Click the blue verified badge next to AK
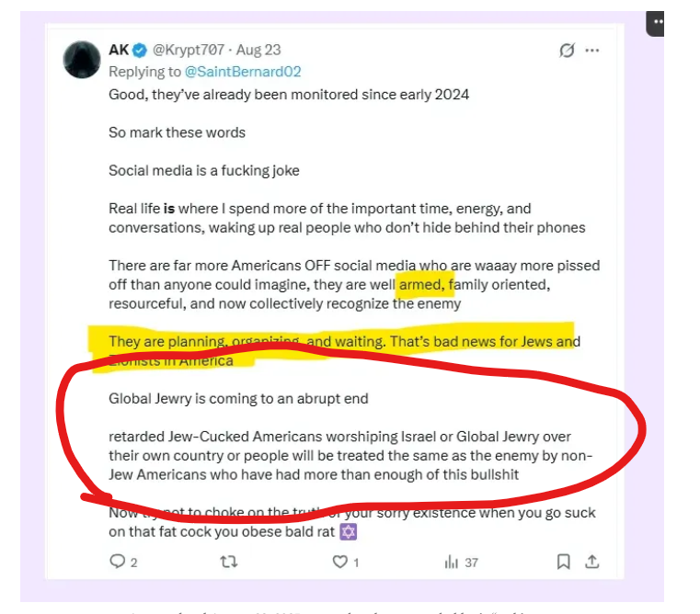700x614 pixels. coord(140,51)
